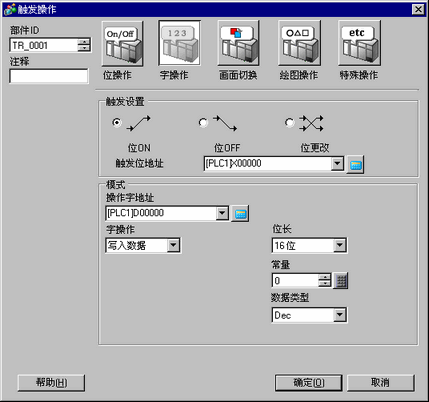The height and width of the screenshot is (402, 429).
Task: Open the 16 位 bit length dropdown
Action: point(339,246)
